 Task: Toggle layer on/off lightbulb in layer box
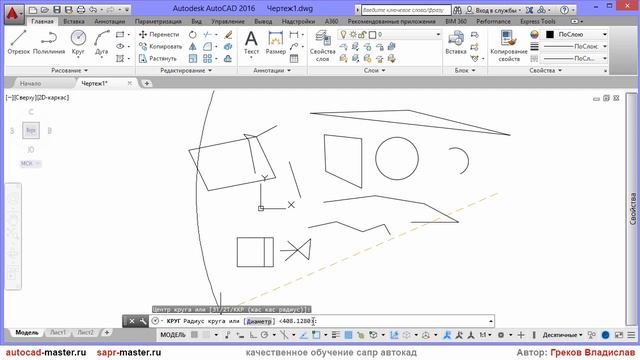[x=344, y=35]
